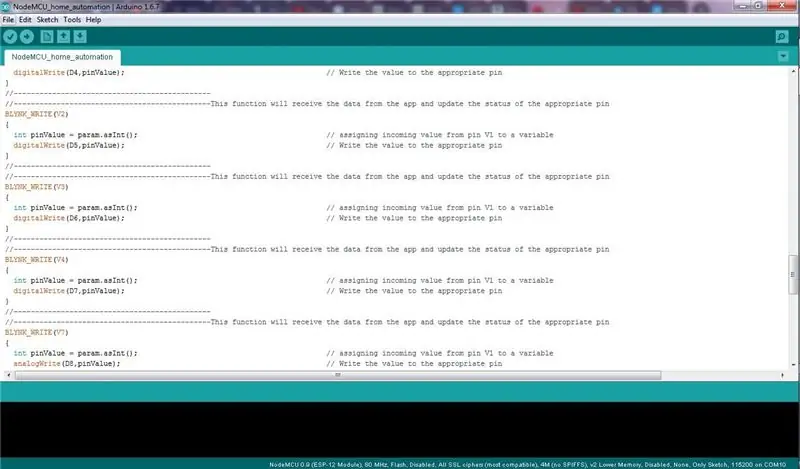
Task: Click int pinValue line under BLYNK_WRITE(V7)
Action: pos(76,353)
